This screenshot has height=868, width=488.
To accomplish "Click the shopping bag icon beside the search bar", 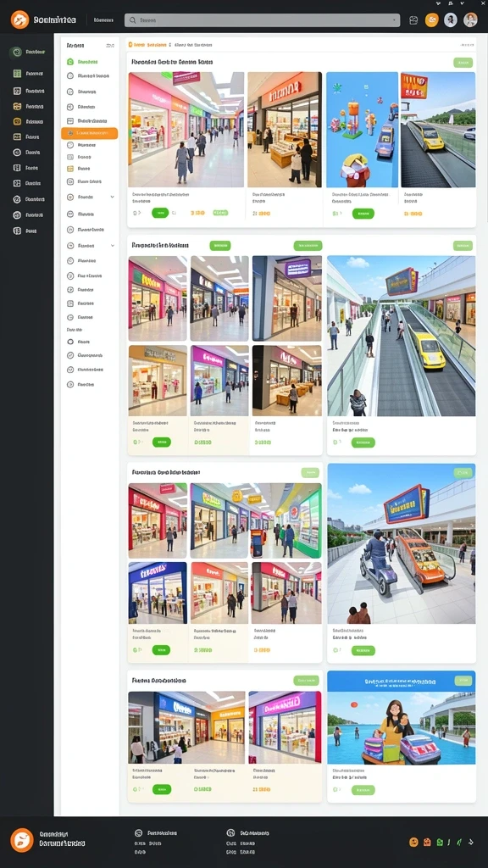I will point(413,20).
